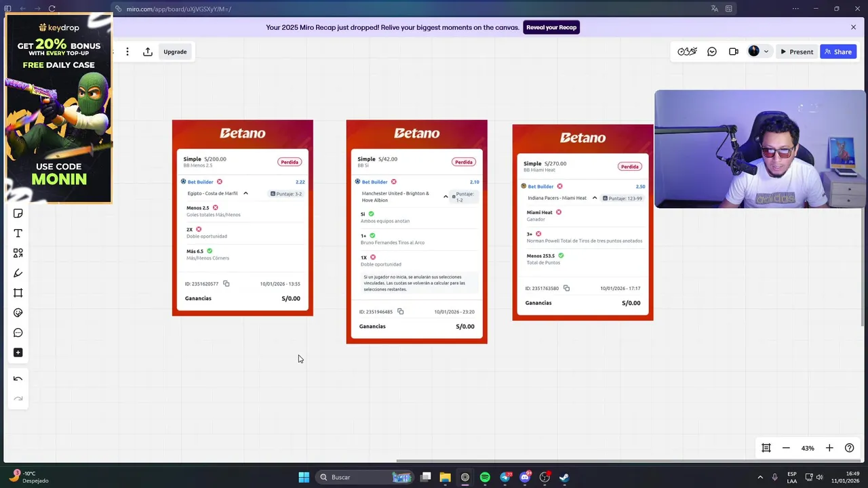Open the More apps plus button
868x488 pixels.
click(18, 352)
